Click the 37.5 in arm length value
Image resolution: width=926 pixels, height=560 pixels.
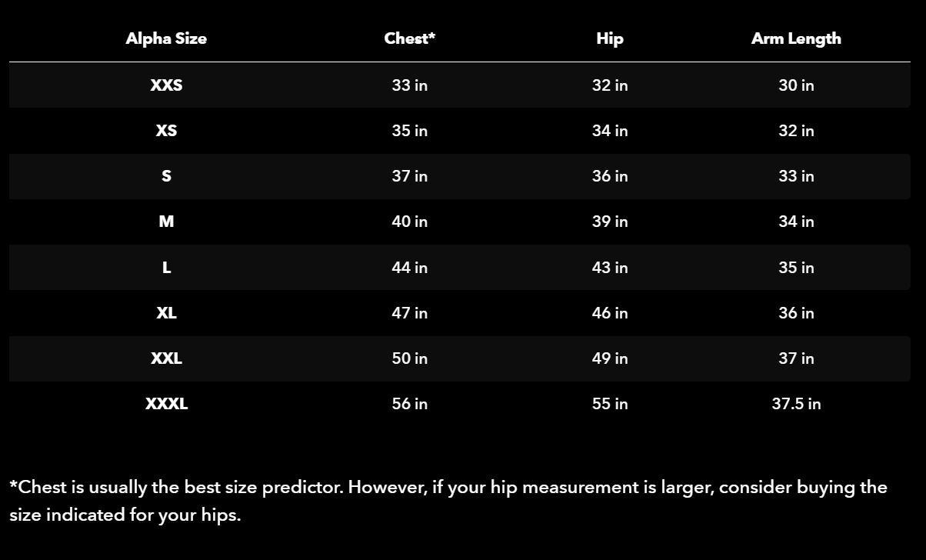(796, 404)
